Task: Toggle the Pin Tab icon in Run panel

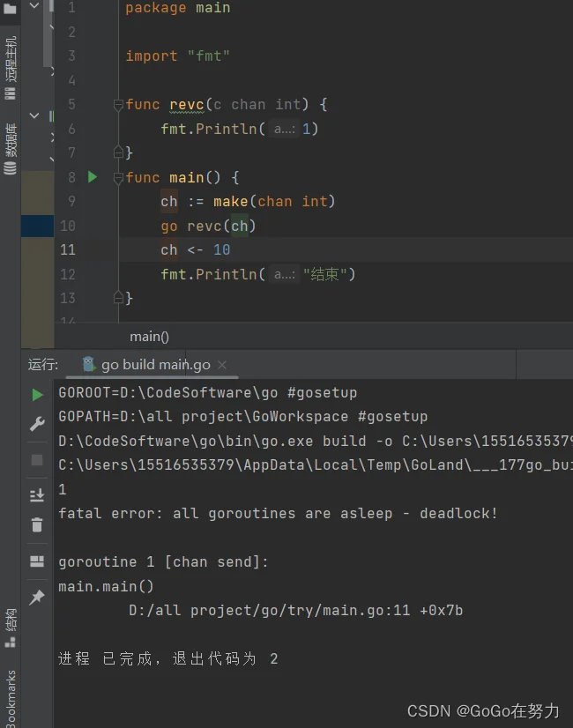Action: (x=37, y=597)
